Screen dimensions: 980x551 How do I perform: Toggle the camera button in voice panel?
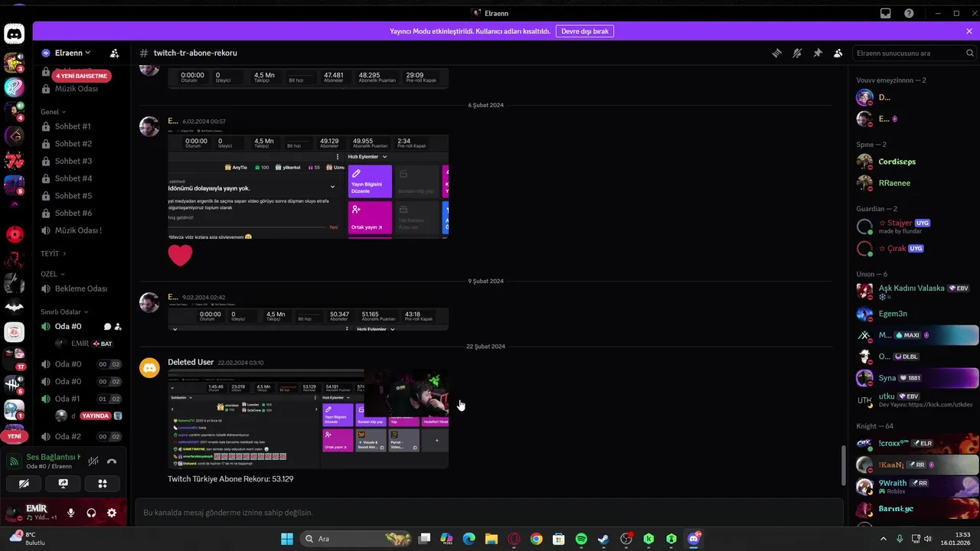pyautogui.click(x=24, y=484)
